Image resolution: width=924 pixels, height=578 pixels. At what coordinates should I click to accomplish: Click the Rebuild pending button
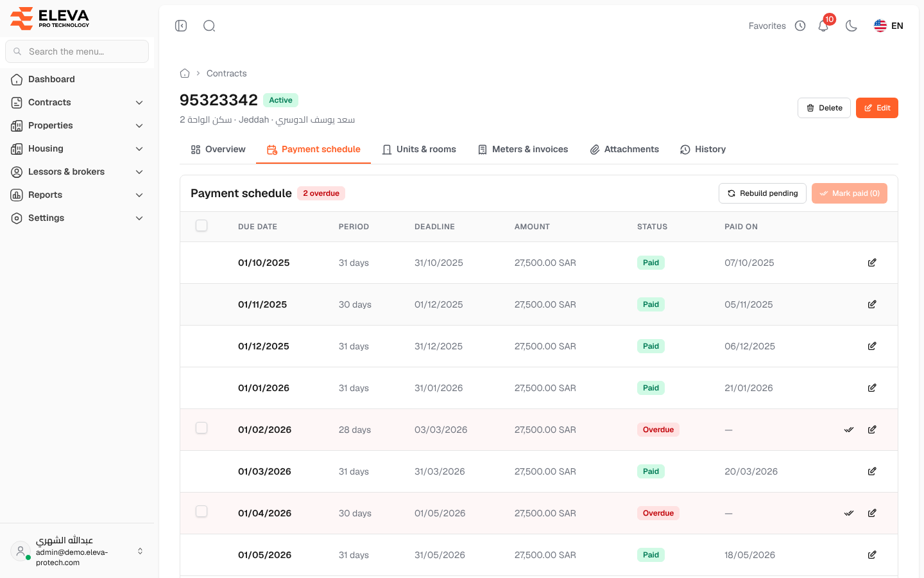pyautogui.click(x=762, y=193)
